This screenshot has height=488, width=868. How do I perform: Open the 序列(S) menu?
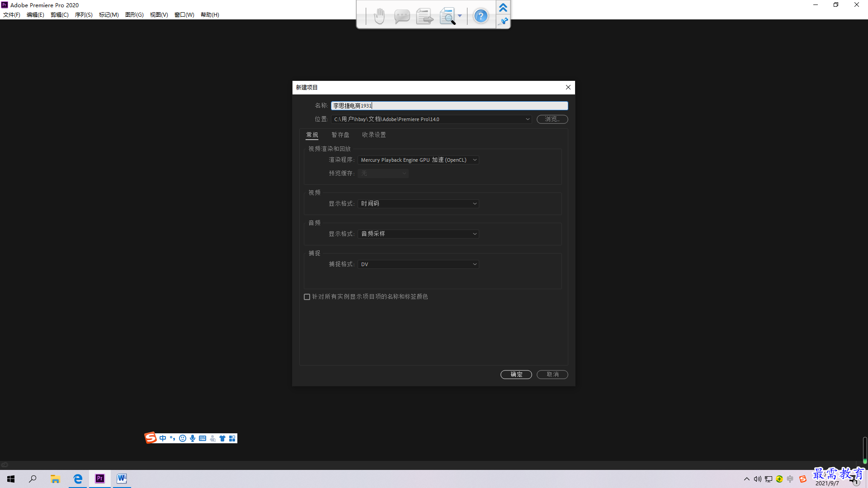tap(84, 15)
